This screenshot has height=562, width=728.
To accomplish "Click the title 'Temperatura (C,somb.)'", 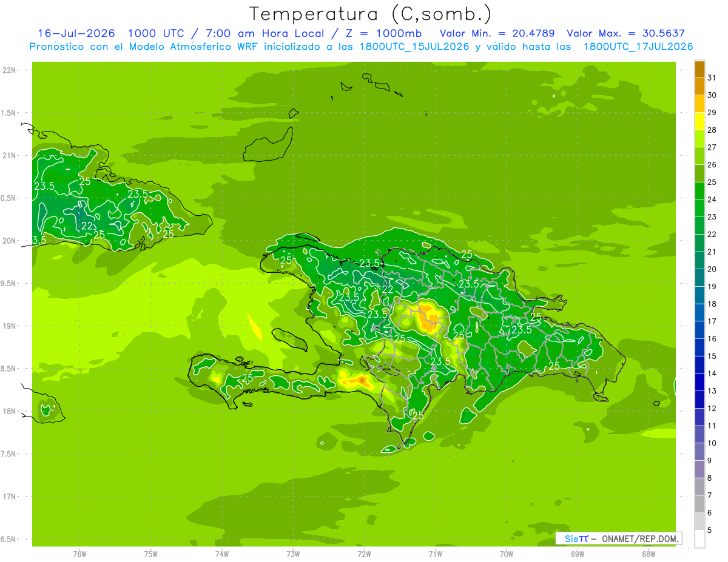I will click(371, 14).
